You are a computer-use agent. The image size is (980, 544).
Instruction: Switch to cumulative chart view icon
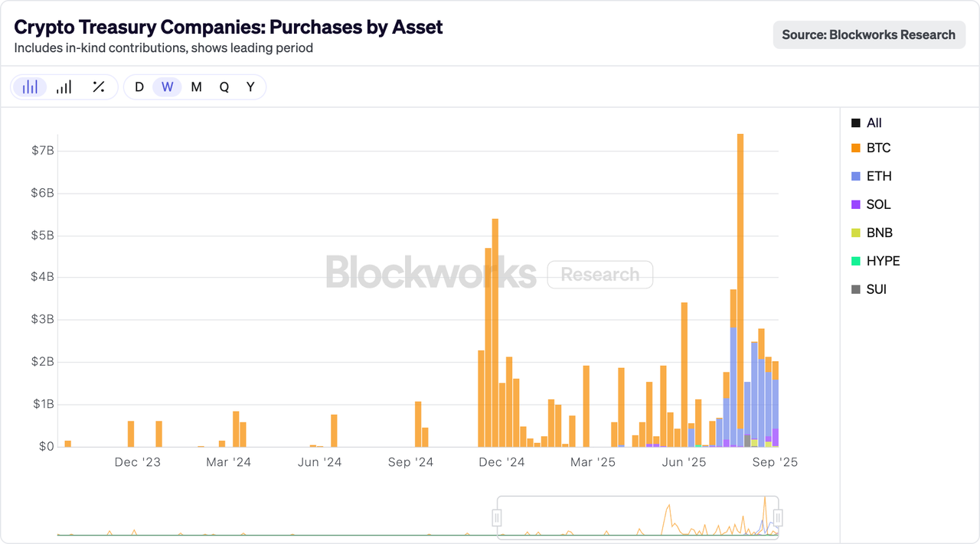pyautogui.click(x=64, y=87)
